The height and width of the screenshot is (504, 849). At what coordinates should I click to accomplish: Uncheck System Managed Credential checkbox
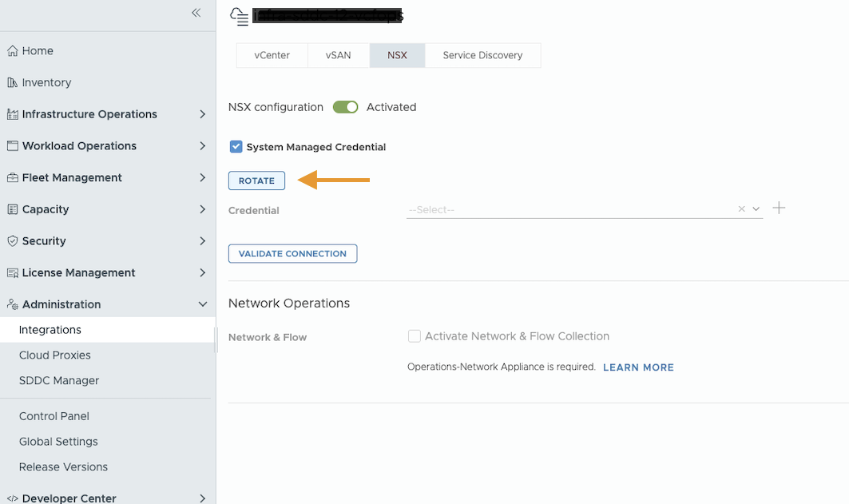pos(236,147)
